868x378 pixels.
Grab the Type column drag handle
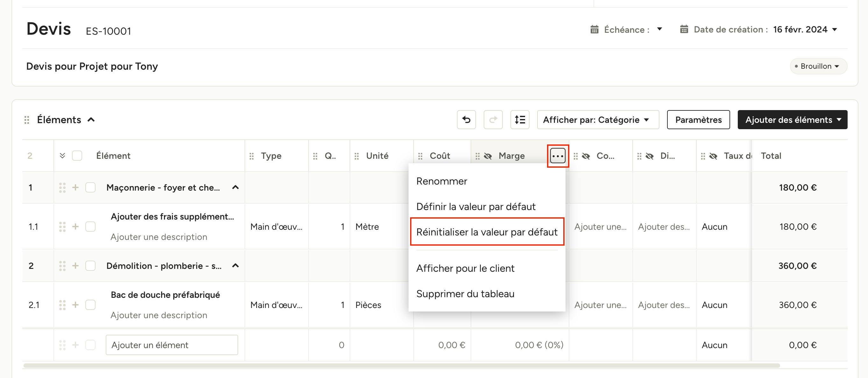[251, 156]
